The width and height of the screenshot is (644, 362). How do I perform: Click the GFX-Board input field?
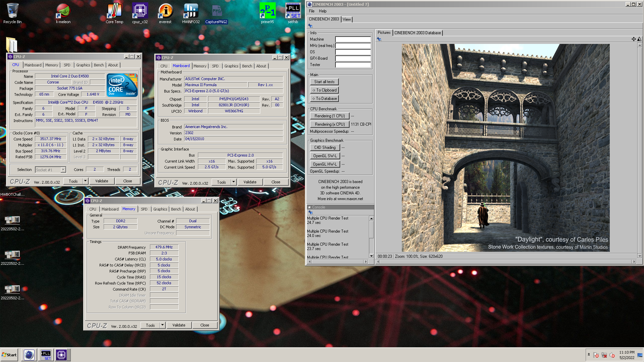[x=353, y=58]
